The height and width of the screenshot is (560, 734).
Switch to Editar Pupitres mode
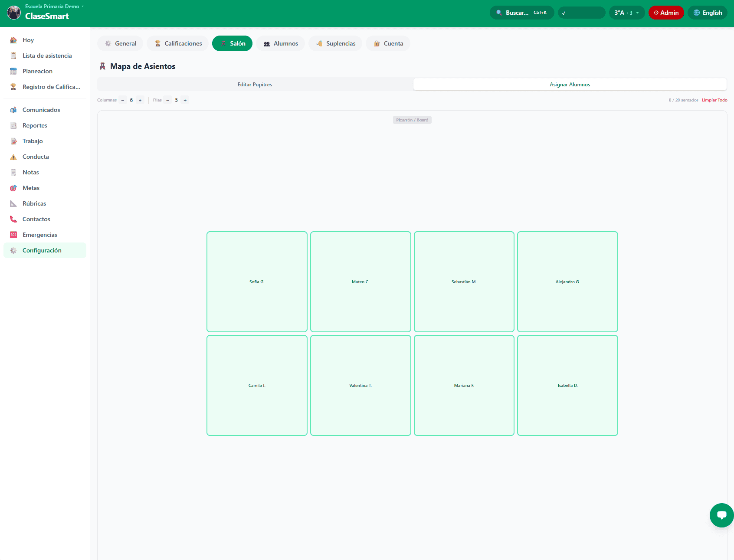click(255, 85)
